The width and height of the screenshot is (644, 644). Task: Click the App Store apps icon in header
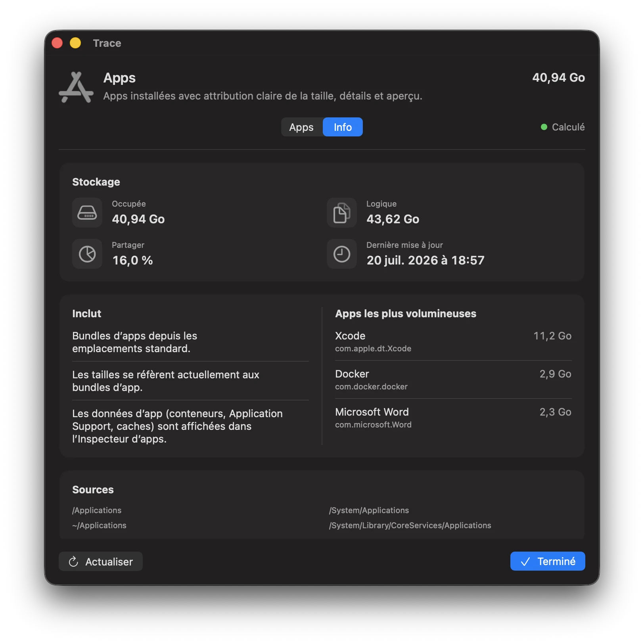pyautogui.click(x=76, y=87)
